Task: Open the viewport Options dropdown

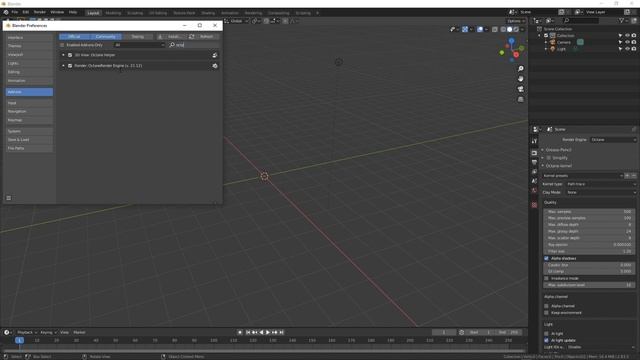Action: pyautogui.click(x=516, y=21)
